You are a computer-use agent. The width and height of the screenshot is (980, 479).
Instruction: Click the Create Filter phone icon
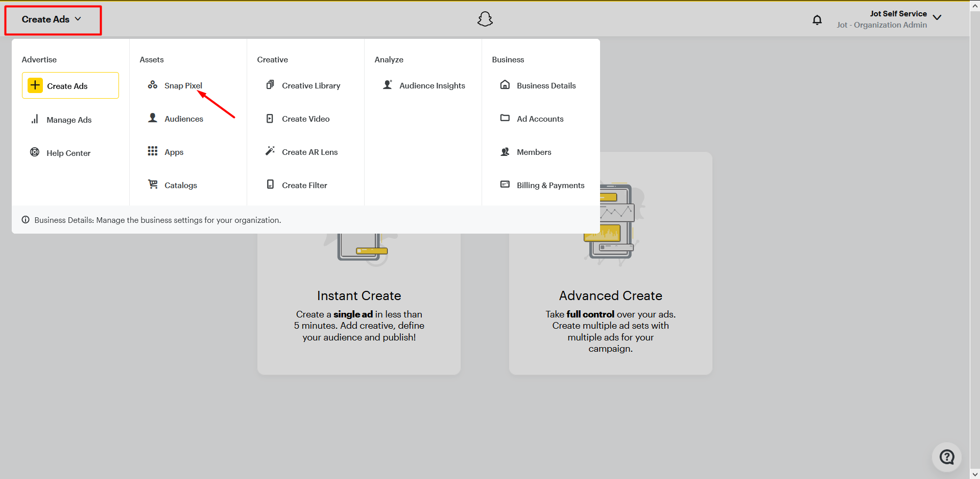pyautogui.click(x=270, y=185)
